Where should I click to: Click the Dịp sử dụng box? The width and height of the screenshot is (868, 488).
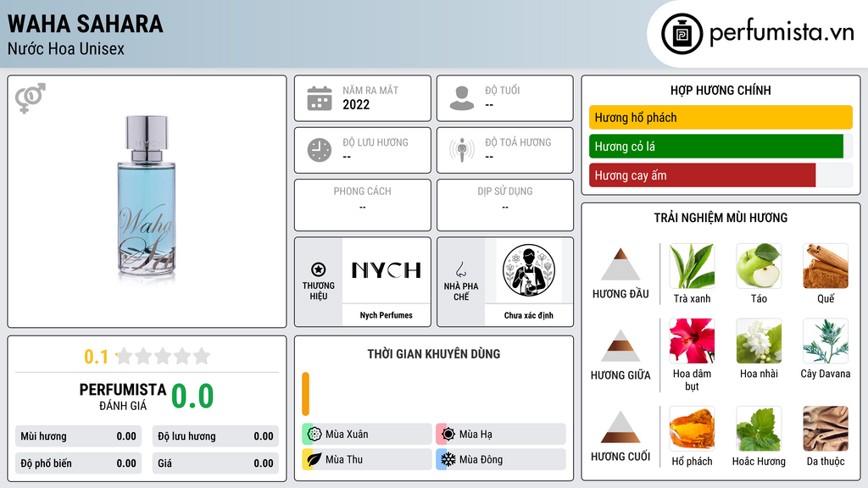(x=505, y=205)
